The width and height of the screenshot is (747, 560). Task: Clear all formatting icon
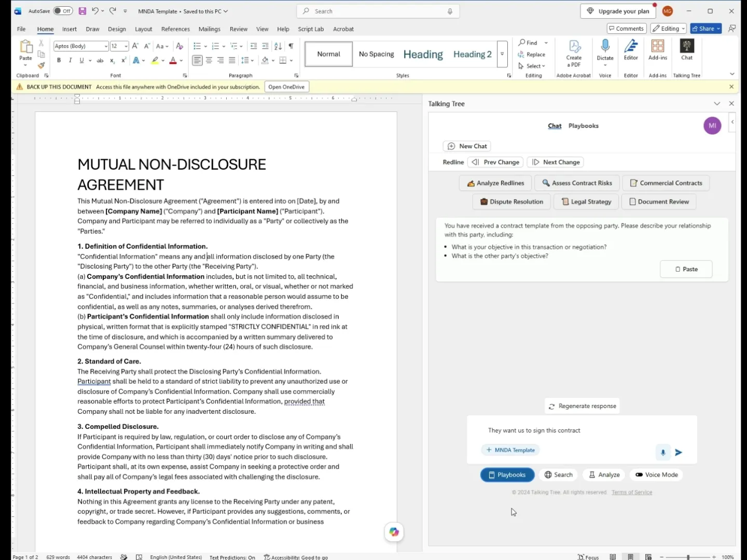point(179,46)
